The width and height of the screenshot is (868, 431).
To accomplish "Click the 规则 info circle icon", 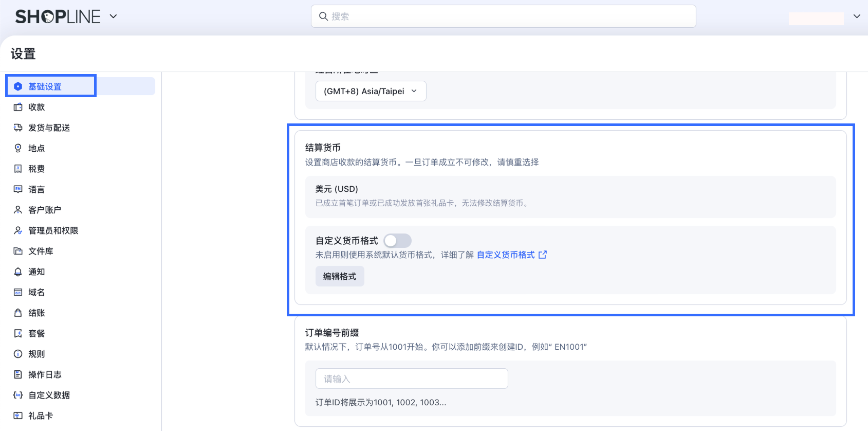I will pyautogui.click(x=18, y=354).
